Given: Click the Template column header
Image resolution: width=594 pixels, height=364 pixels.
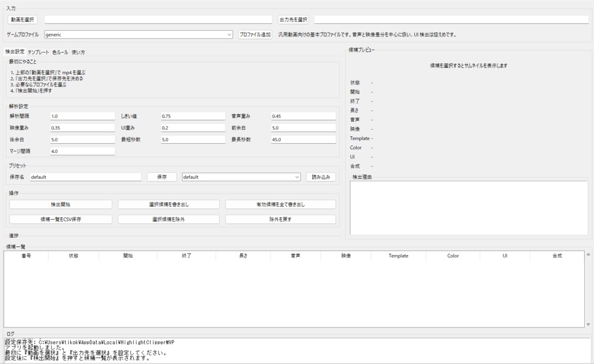Looking at the screenshot, I should [399, 256].
